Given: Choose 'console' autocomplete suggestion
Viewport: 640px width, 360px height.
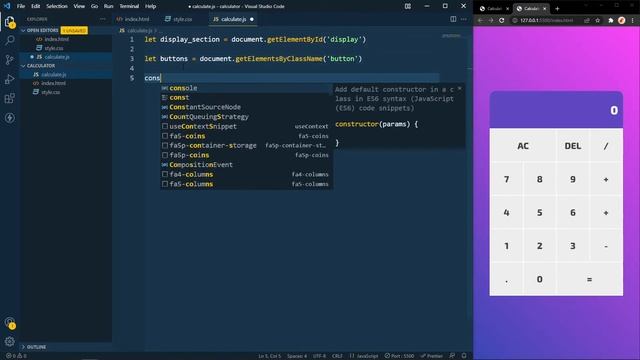Looking at the screenshot, I should [247, 88].
